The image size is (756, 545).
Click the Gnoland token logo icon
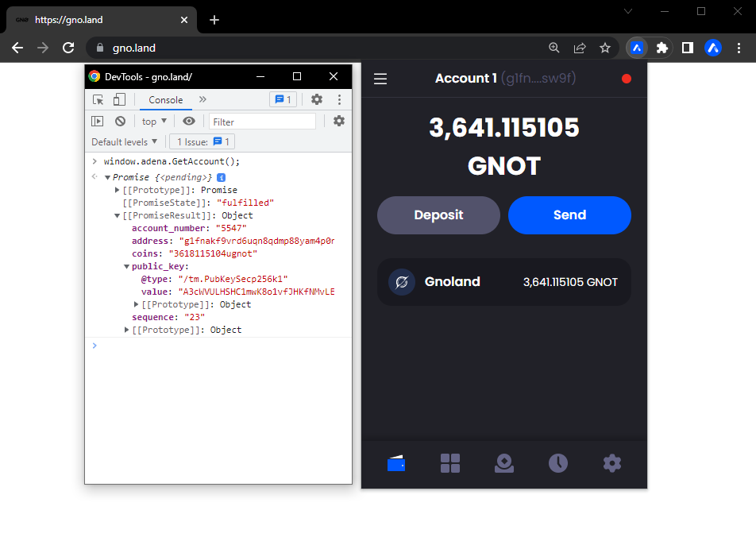(402, 282)
